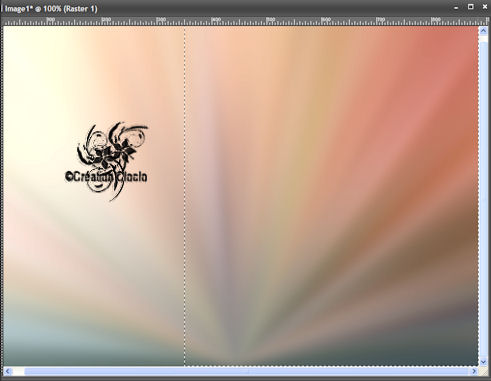Click the down arrow of the vertical scrollbar
Screen dimensions: 491x381
click(x=483, y=362)
